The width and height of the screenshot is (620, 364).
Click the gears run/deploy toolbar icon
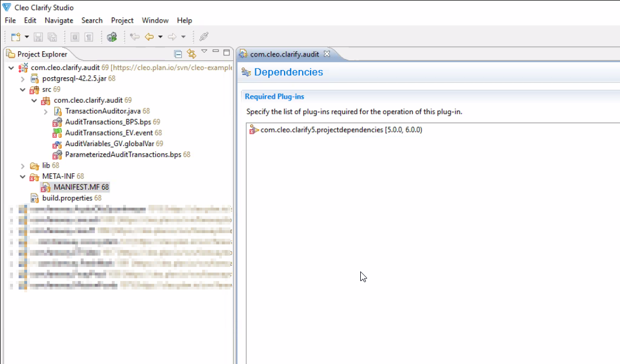coord(112,37)
